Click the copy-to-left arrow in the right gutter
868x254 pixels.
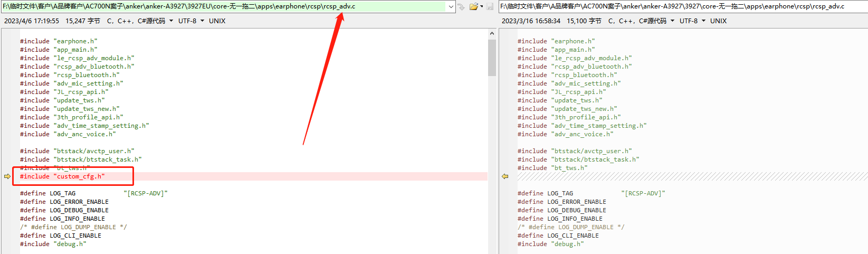[x=505, y=176]
